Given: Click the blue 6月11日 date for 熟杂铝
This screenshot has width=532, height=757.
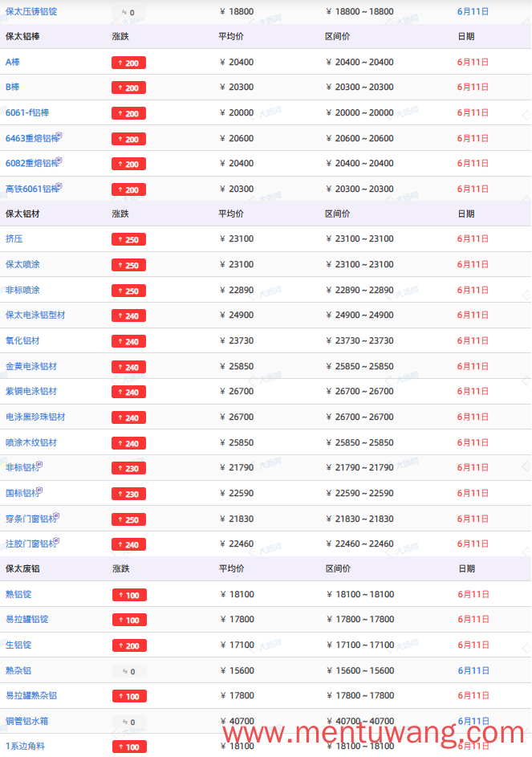Looking at the screenshot, I should (473, 670).
